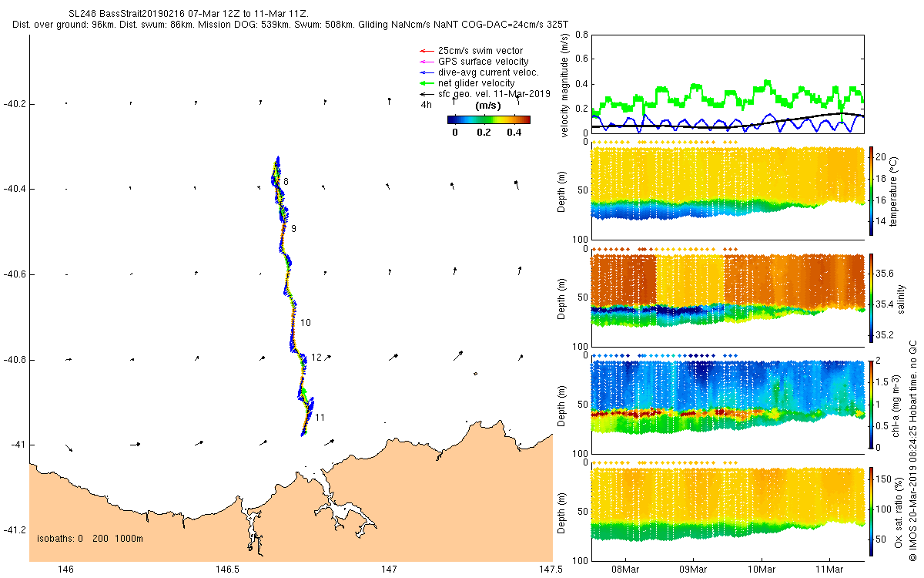
Task: Select the '25cm/s swim vector' legend label
Action: click(481, 51)
